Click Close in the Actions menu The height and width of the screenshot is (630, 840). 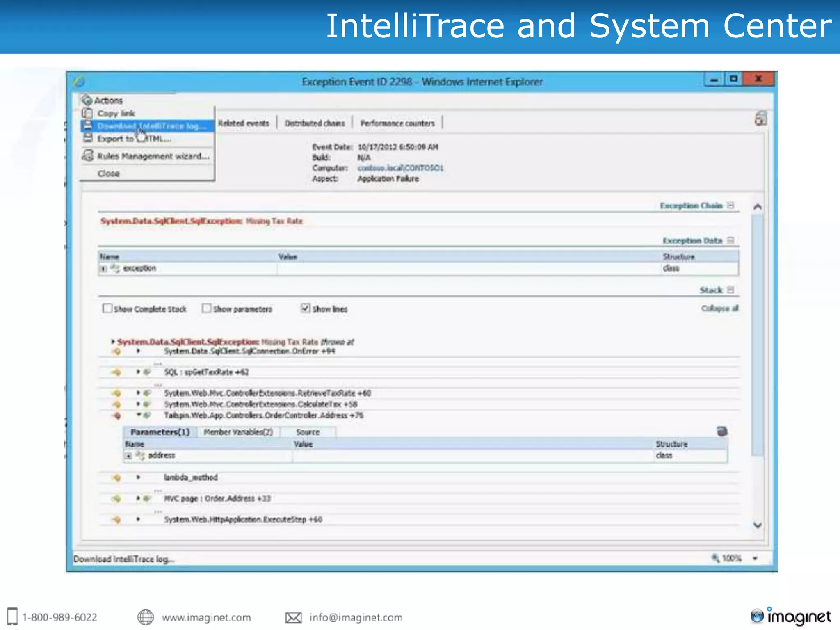[109, 173]
